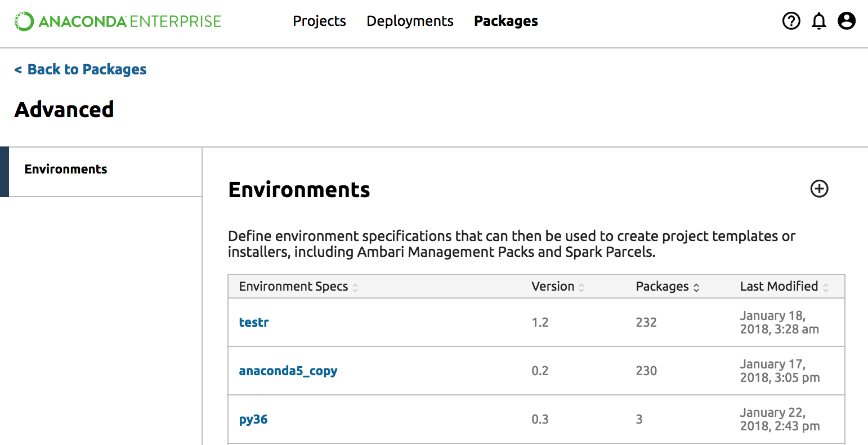Screen dimensions: 868x445
Task: Click the py36 last modified date
Action: 780,419
